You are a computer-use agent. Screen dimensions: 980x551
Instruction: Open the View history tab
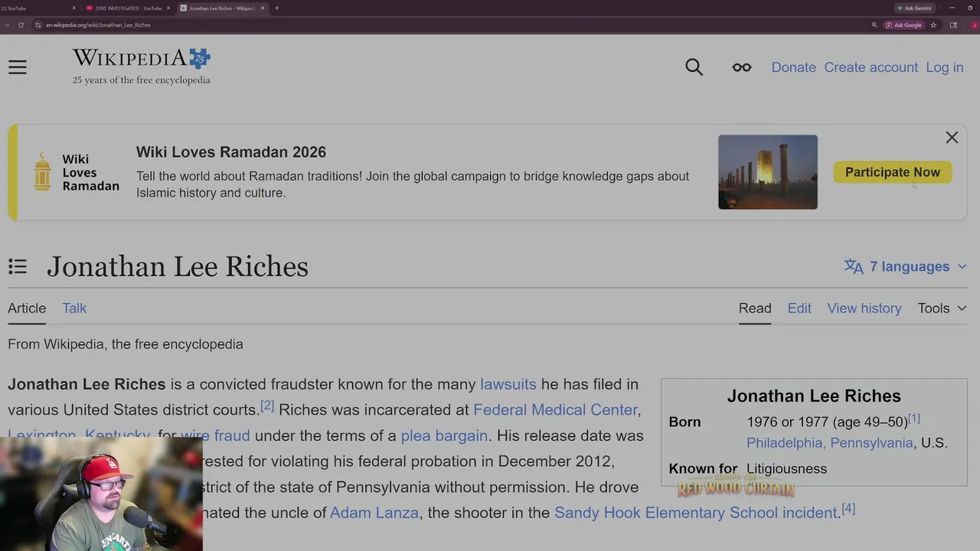click(x=864, y=308)
